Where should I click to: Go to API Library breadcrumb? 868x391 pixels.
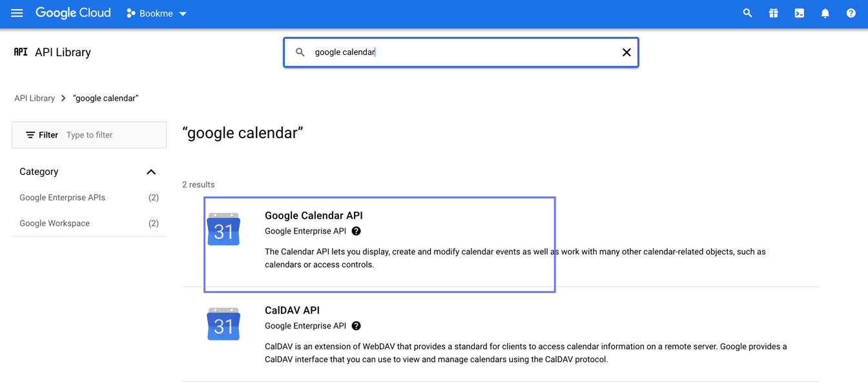(34, 98)
